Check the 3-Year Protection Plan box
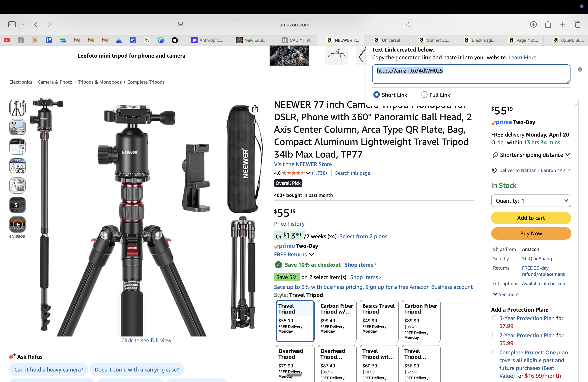This screenshot has width=588, height=382. click(494, 318)
